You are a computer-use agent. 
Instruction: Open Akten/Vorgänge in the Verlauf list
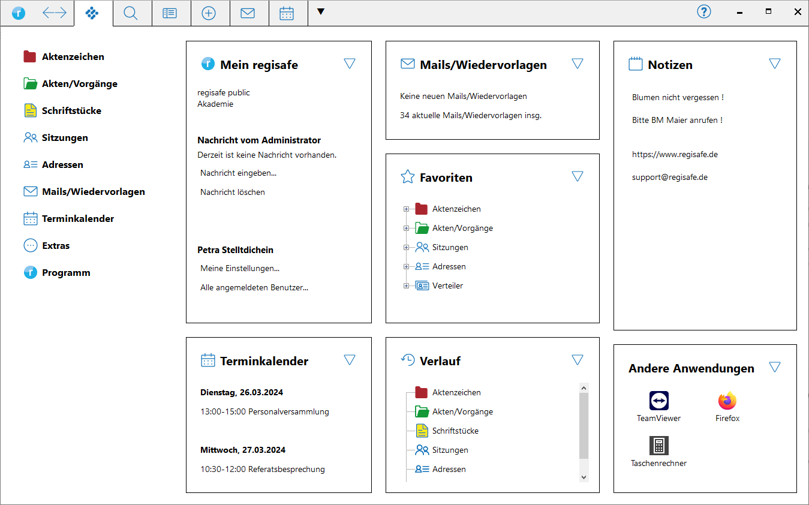click(x=461, y=412)
